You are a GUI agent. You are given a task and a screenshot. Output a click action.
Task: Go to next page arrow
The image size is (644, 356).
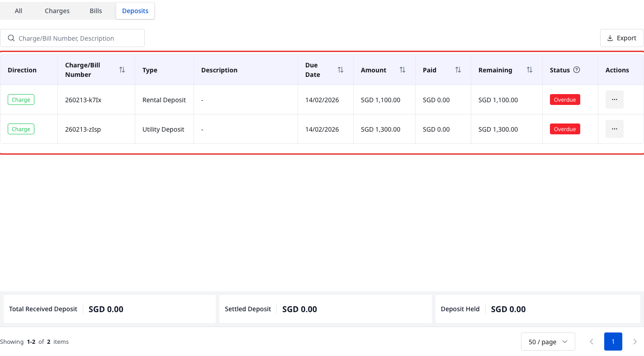(635, 342)
